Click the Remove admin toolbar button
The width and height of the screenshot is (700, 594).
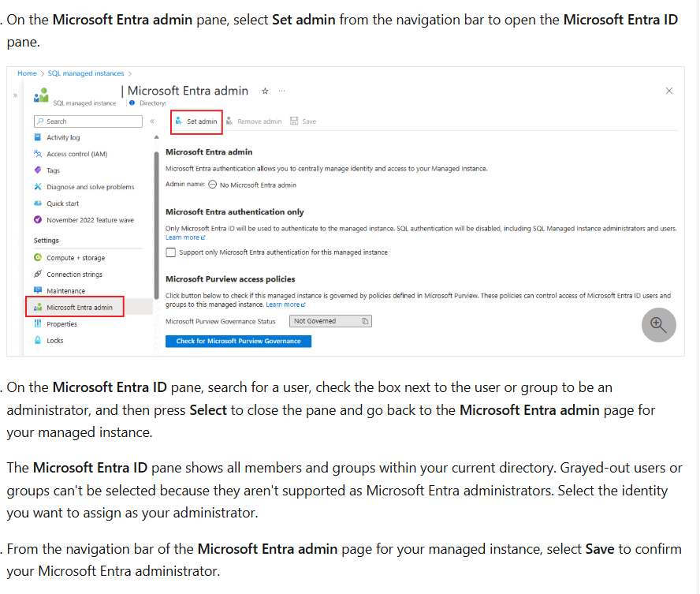coord(254,121)
